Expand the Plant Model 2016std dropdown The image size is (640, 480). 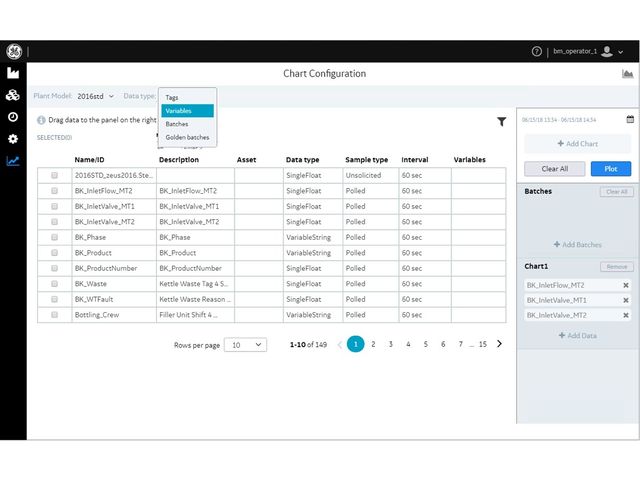96,96
